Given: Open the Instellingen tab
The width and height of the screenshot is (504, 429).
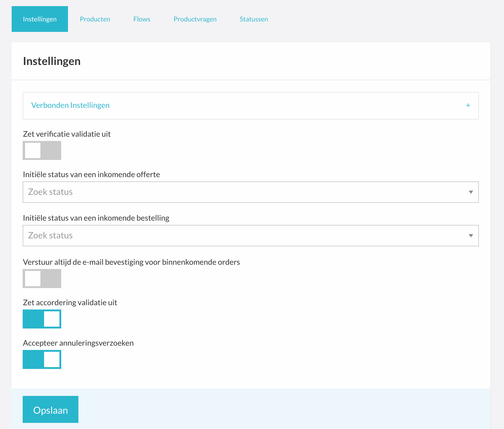Looking at the screenshot, I should (x=40, y=19).
